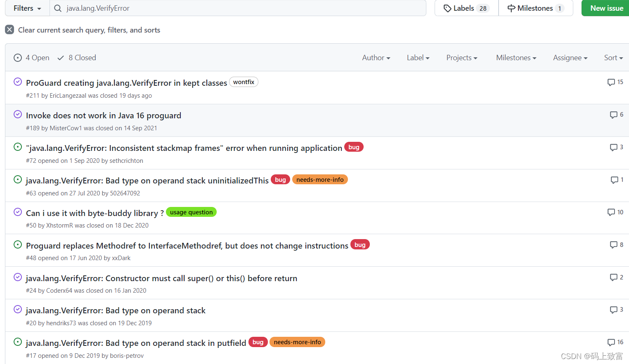Open the 10 comments on issue #50
Image resolution: width=629 pixels, height=364 pixels.
[615, 212]
